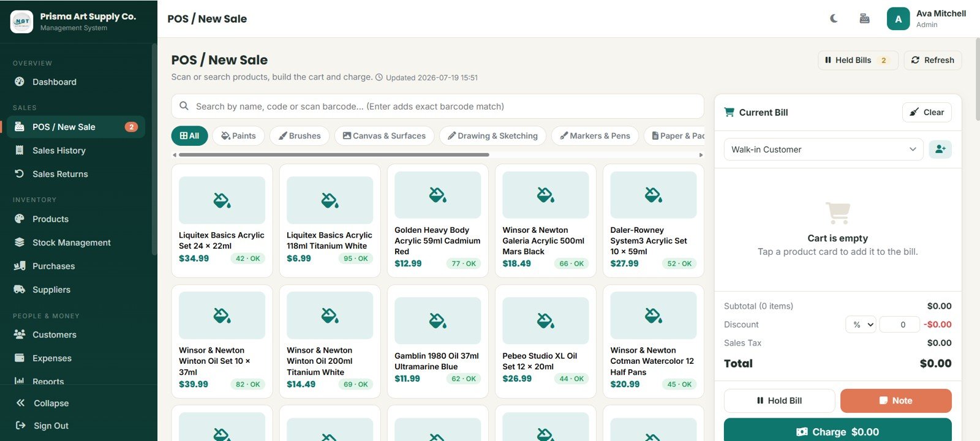This screenshot has width=980, height=441.
Task: Click the Purchases sidebar icon
Action: pos(20,266)
